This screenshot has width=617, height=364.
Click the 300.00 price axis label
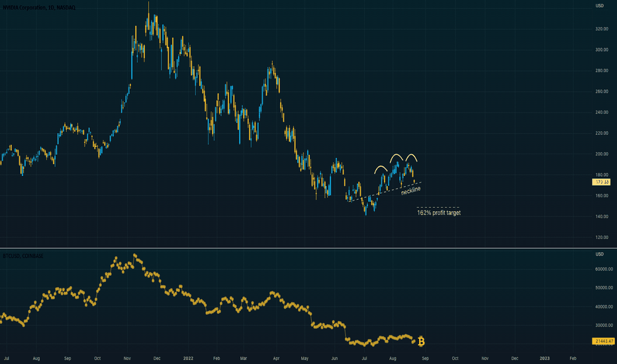coord(602,50)
